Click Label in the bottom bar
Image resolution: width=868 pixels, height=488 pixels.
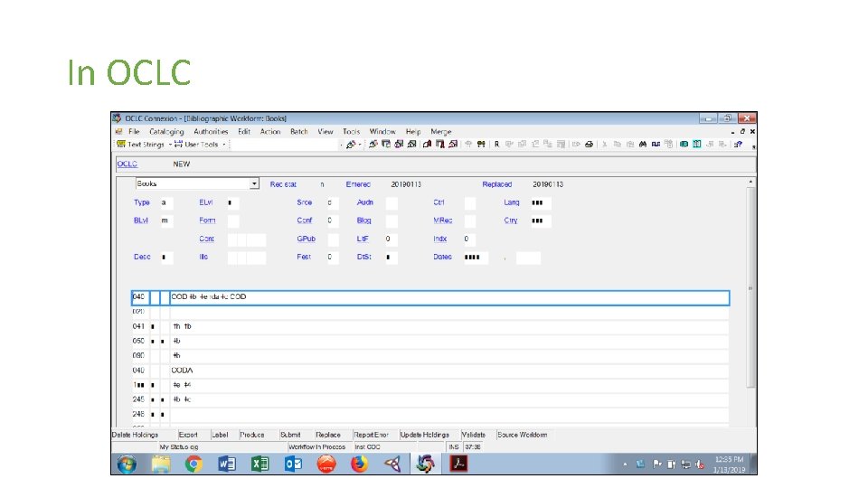tap(220, 435)
